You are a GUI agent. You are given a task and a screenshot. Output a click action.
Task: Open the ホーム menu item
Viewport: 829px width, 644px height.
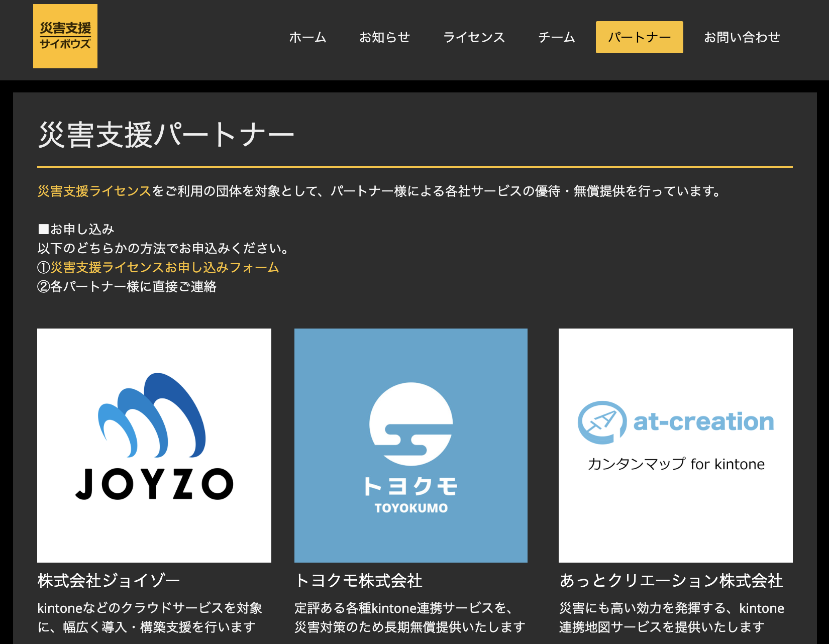click(307, 37)
